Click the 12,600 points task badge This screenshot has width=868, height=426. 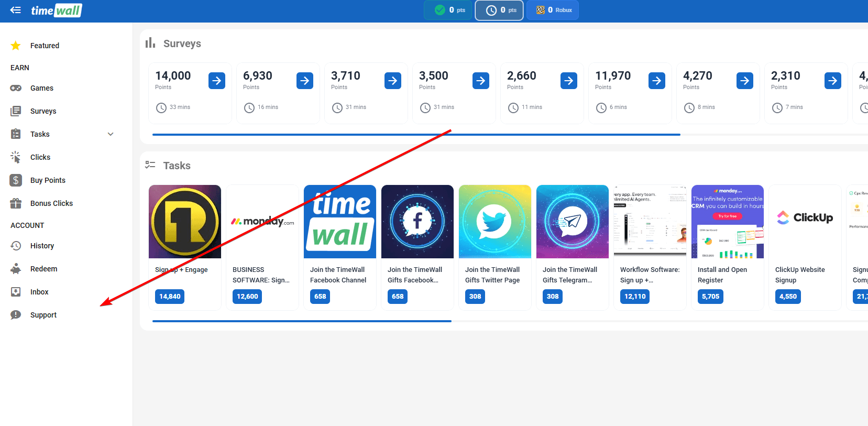[x=247, y=297]
